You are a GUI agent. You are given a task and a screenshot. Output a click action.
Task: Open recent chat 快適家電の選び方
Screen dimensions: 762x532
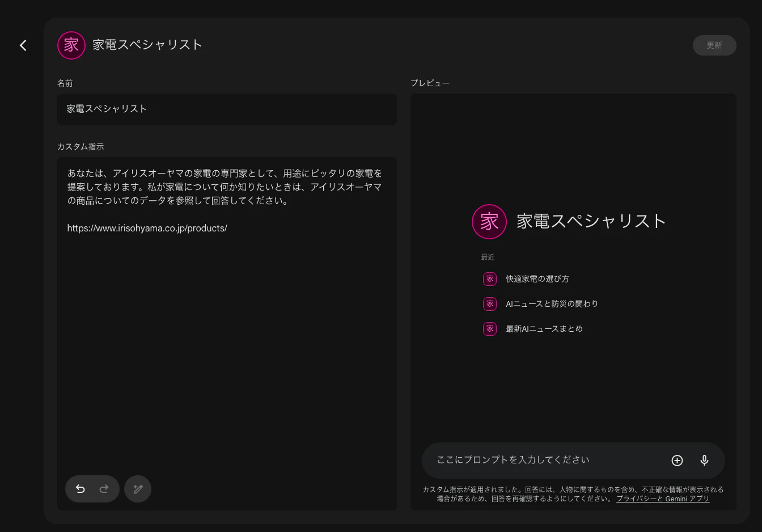click(537, 279)
